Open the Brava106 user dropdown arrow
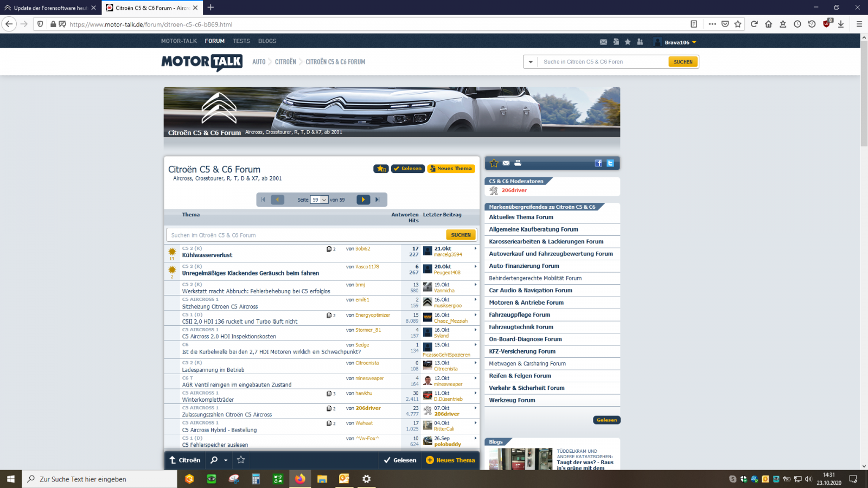868x488 pixels. (694, 42)
